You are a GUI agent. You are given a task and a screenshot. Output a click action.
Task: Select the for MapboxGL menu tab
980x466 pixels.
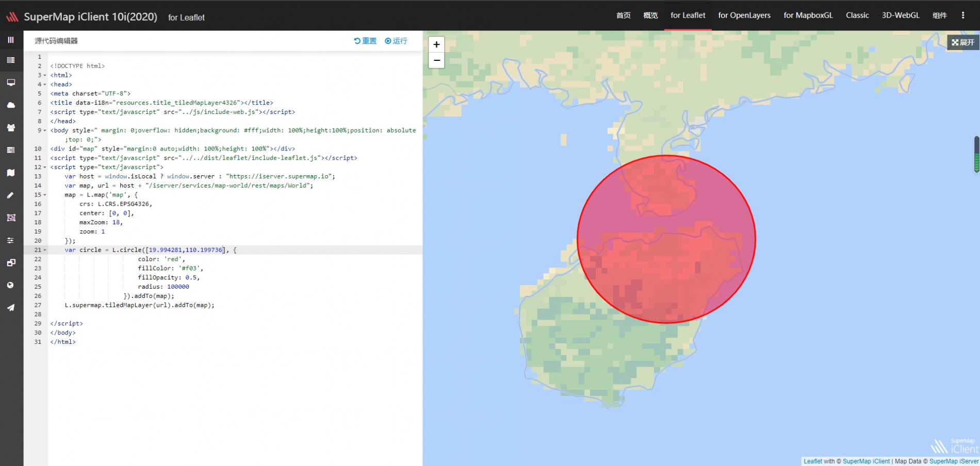(808, 15)
